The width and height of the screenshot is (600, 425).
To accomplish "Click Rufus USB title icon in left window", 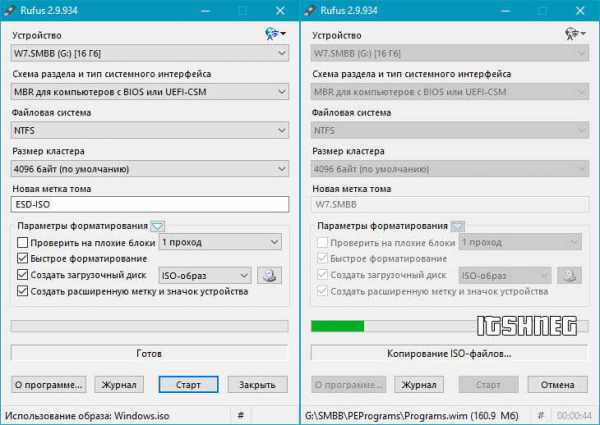I will point(9,10).
